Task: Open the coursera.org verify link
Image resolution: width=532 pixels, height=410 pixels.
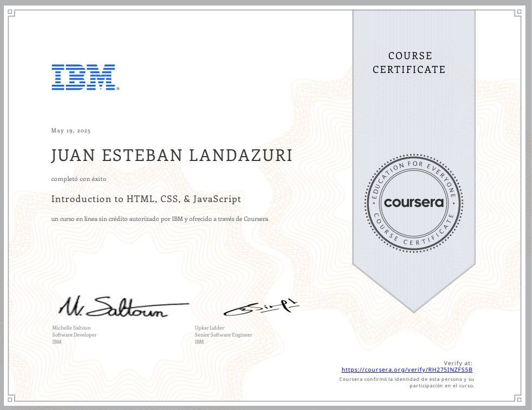Action: point(407,369)
